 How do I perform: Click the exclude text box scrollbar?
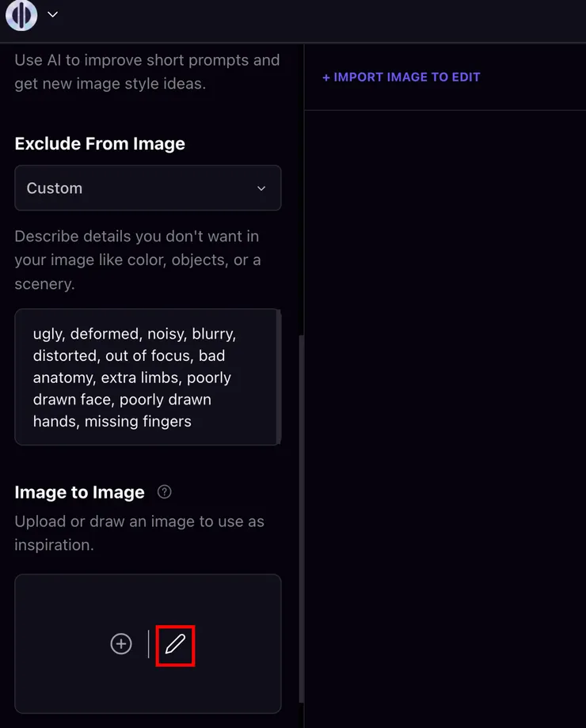tap(278, 377)
